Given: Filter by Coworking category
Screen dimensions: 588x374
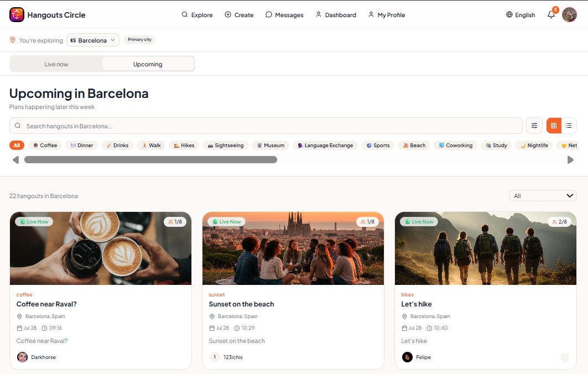Looking at the screenshot, I should [456, 145].
